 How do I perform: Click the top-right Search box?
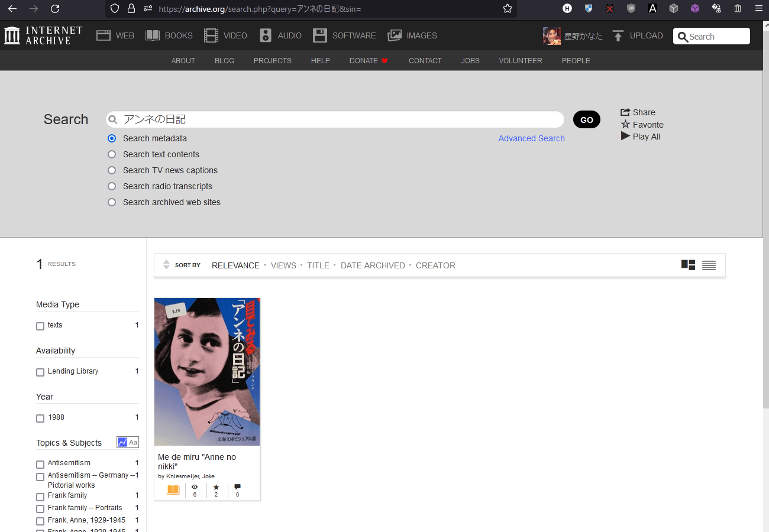(712, 36)
